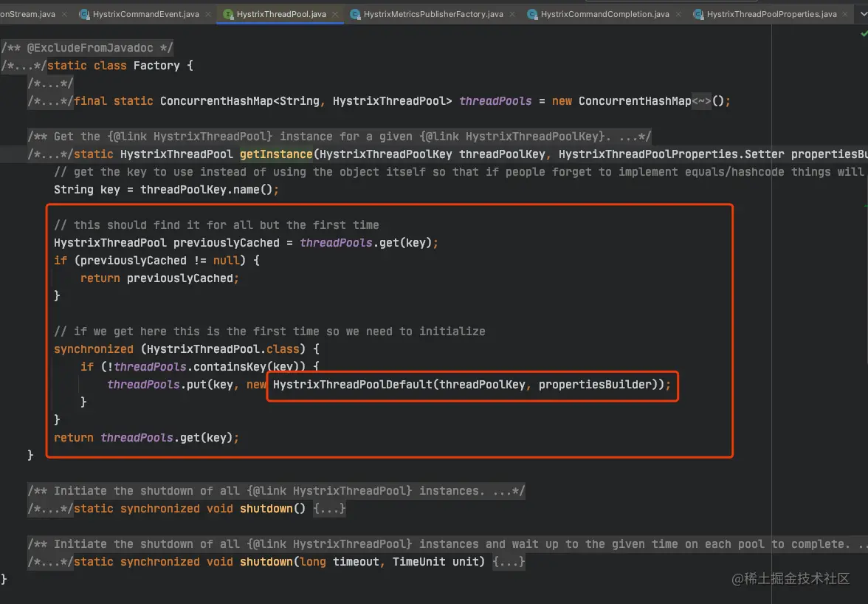868x604 pixels.
Task: Expand the folded doc comment ending 'instances. ...*/'
Action: point(276,490)
